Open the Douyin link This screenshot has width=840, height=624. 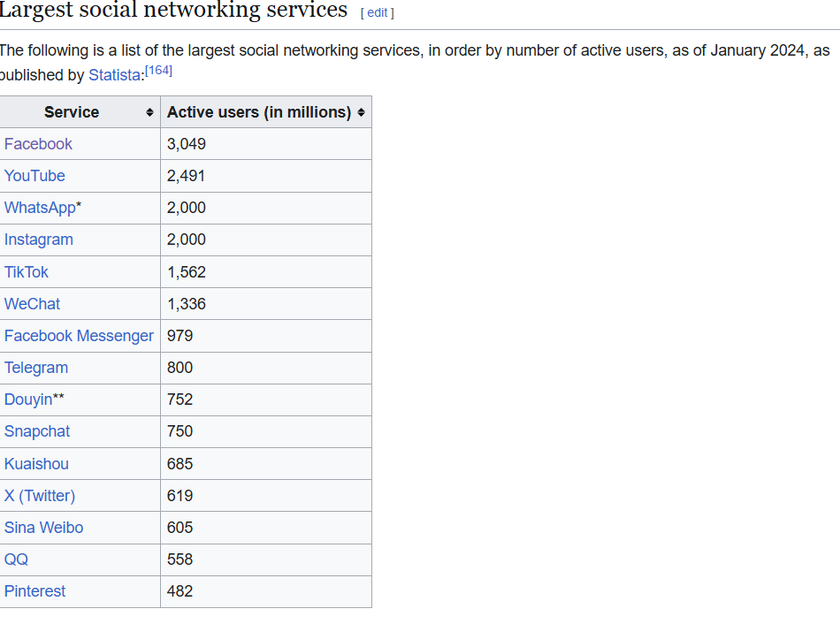coord(28,400)
